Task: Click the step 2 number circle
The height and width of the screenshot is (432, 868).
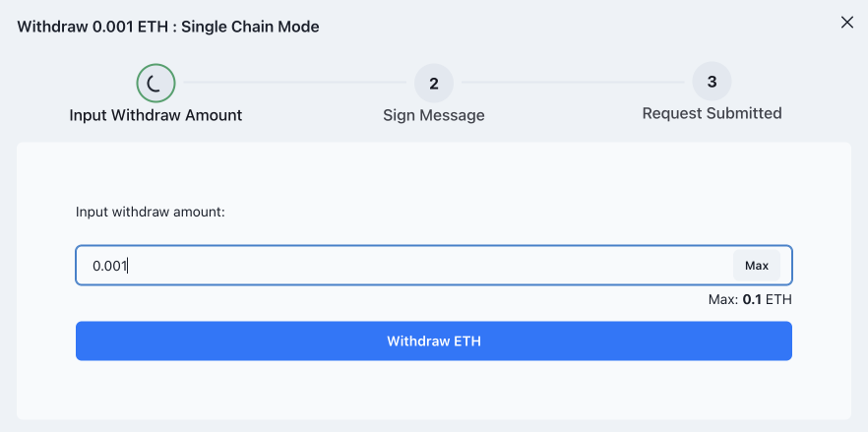Action: click(x=434, y=84)
